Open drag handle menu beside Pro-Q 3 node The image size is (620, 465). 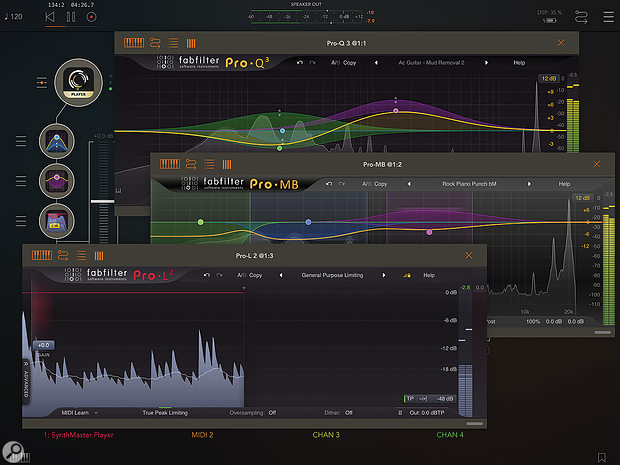[x=21, y=141]
